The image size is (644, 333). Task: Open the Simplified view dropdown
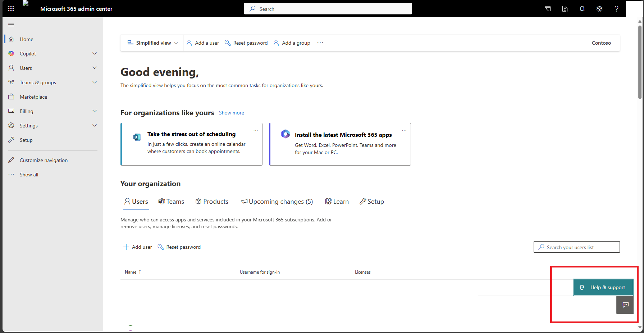pos(153,43)
